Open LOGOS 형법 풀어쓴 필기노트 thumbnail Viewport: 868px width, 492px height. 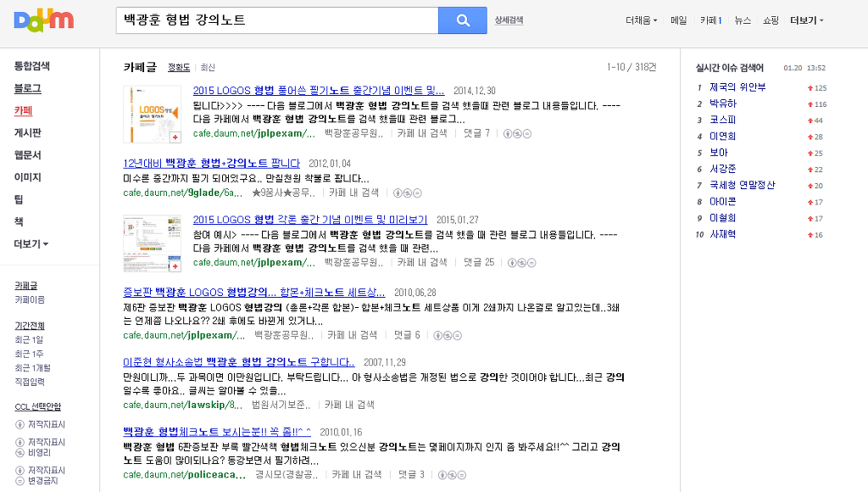pos(153,115)
